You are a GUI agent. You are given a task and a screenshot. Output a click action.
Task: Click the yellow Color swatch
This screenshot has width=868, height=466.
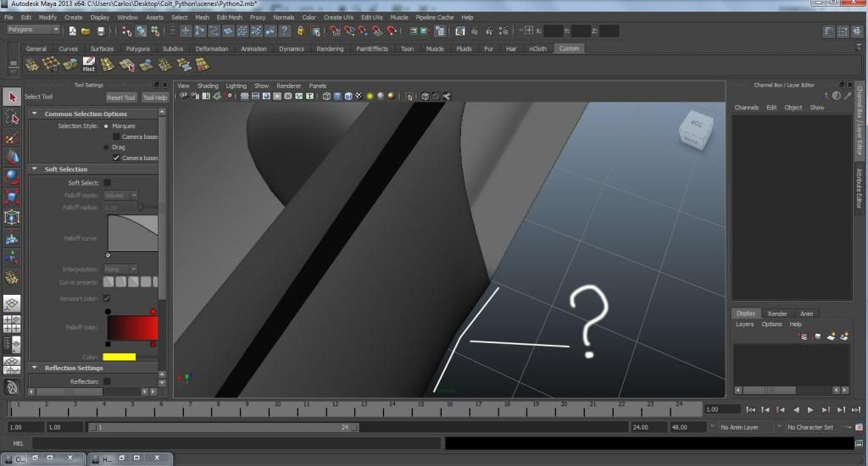pyautogui.click(x=120, y=357)
